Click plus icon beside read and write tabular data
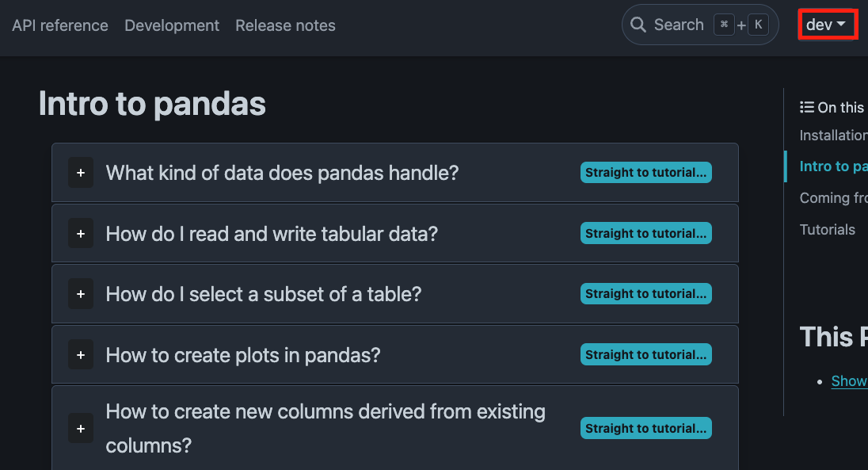This screenshot has height=470, width=868. (x=81, y=234)
